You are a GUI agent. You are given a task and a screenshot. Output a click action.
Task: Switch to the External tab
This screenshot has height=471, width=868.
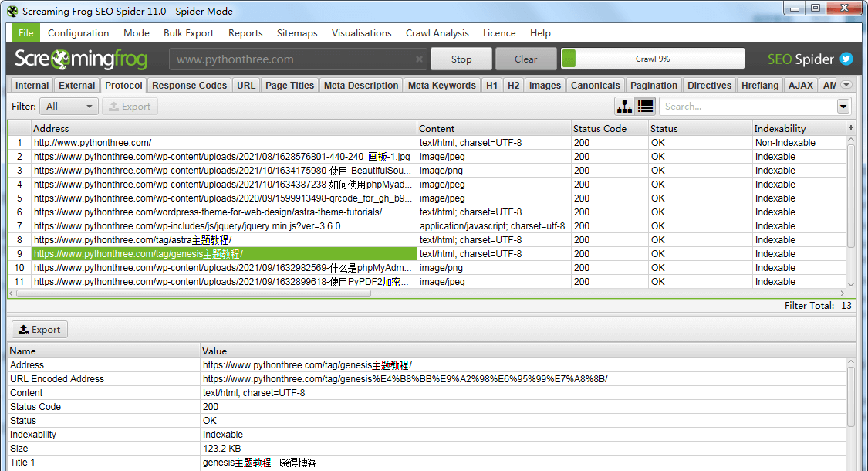[x=77, y=86]
